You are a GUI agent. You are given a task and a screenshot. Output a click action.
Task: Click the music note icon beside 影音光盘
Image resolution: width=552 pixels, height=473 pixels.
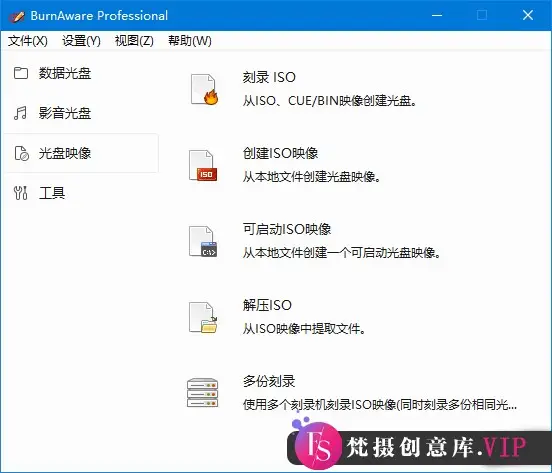click(x=20, y=113)
